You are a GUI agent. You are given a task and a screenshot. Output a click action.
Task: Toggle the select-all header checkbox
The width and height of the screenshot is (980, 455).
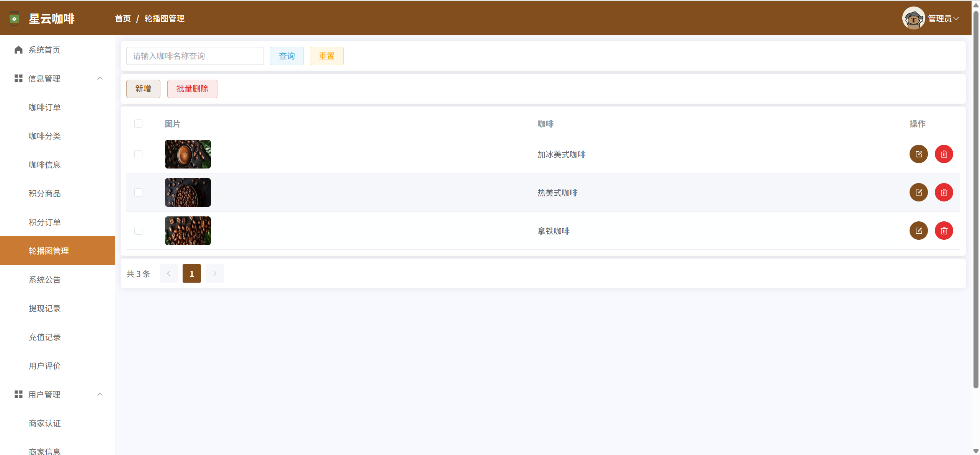click(x=138, y=123)
